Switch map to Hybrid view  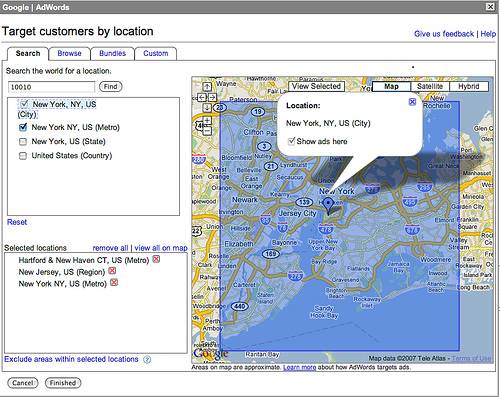(x=469, y=87)
